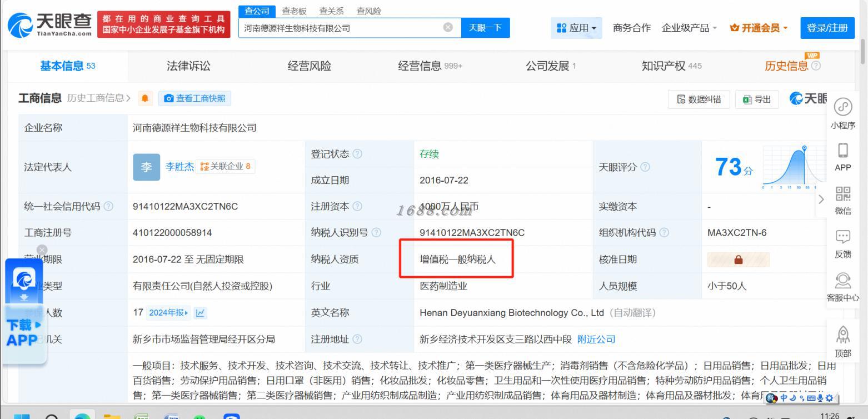Image resolution: width=868 pixels, height=419 pixels.
Task: Click the 天眼一下 search button
Action: coord(485,28)
